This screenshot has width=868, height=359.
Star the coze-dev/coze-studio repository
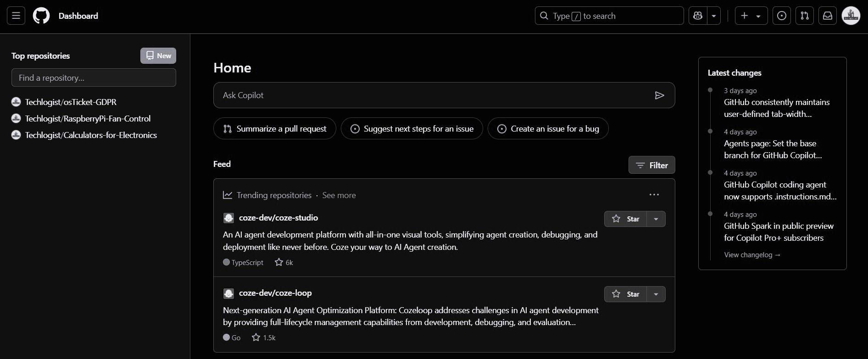coord(626,219)
